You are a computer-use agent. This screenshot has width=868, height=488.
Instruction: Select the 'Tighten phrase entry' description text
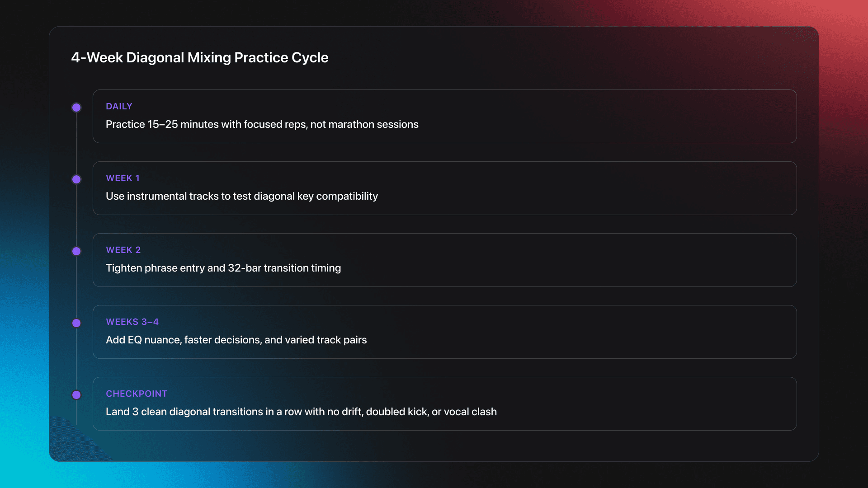(x=223, y=268)
